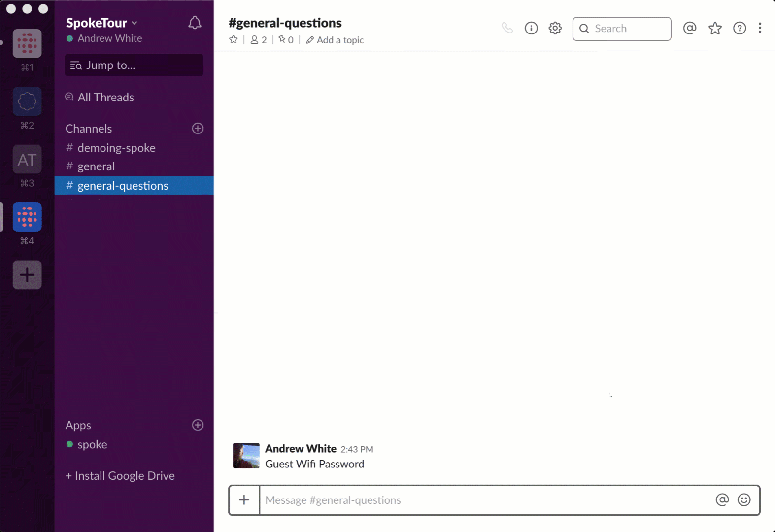Viewport: 775px width, 532px height.
Task: Click Install Google Drive
Action: [x=120, y=476]
